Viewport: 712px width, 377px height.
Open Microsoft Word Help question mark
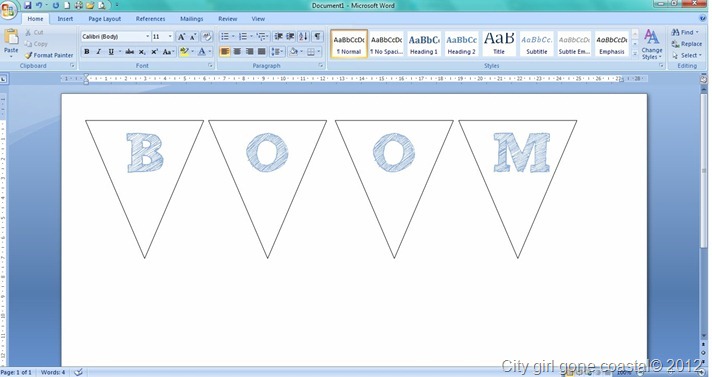[703, 18]
